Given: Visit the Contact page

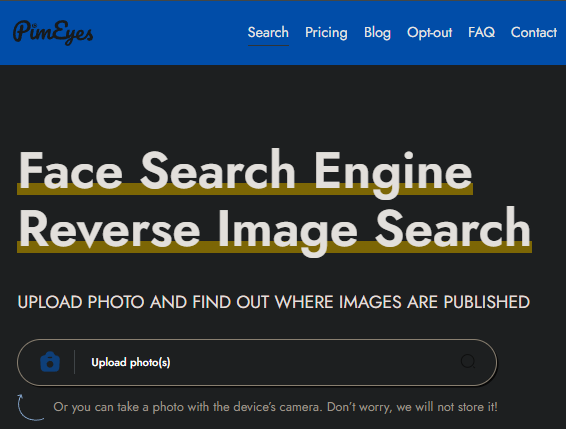Looking at the screenshot, I should click(x=534, y=32).
